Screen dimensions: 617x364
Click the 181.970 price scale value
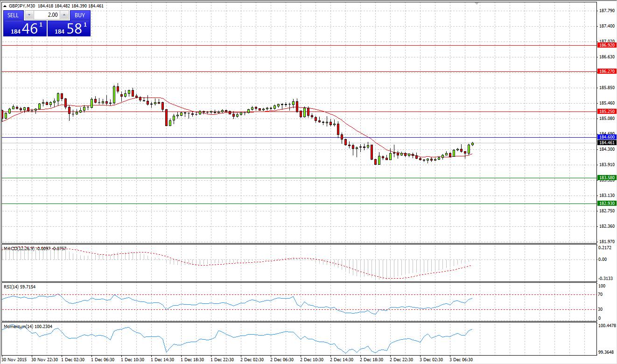pos(607,241)
